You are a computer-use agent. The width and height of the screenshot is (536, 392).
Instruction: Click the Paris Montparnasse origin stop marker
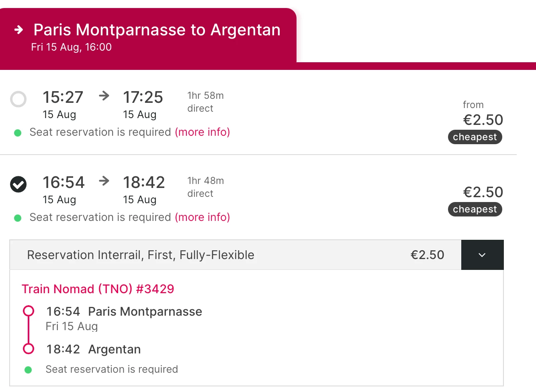point(29,311)
